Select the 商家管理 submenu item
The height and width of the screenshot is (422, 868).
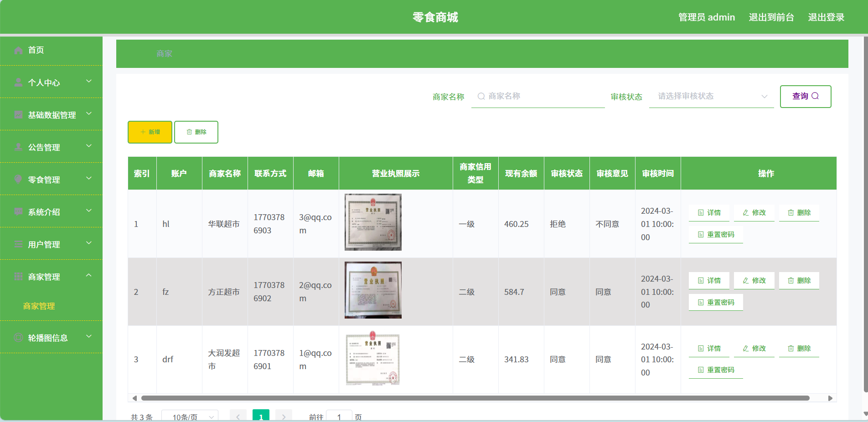[39, 306]
